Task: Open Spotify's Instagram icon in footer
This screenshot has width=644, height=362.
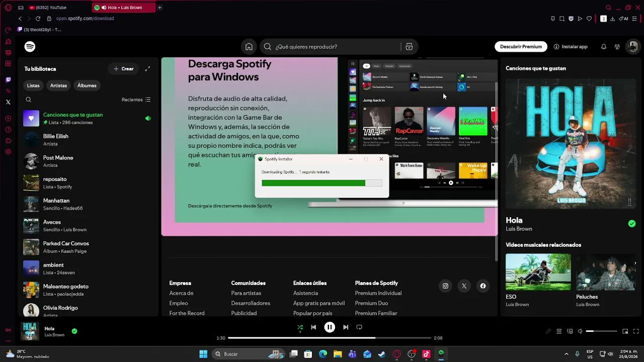Action: click(445, 286)
